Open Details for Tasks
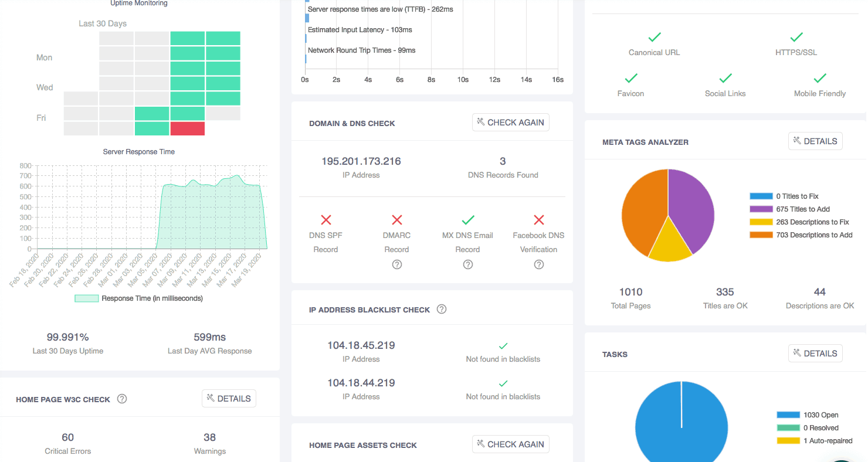868x462 pixels. click(815, 354)
